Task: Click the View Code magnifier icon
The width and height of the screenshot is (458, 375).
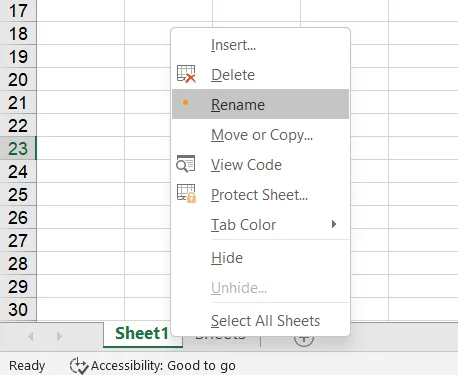Action: point(186,164)
